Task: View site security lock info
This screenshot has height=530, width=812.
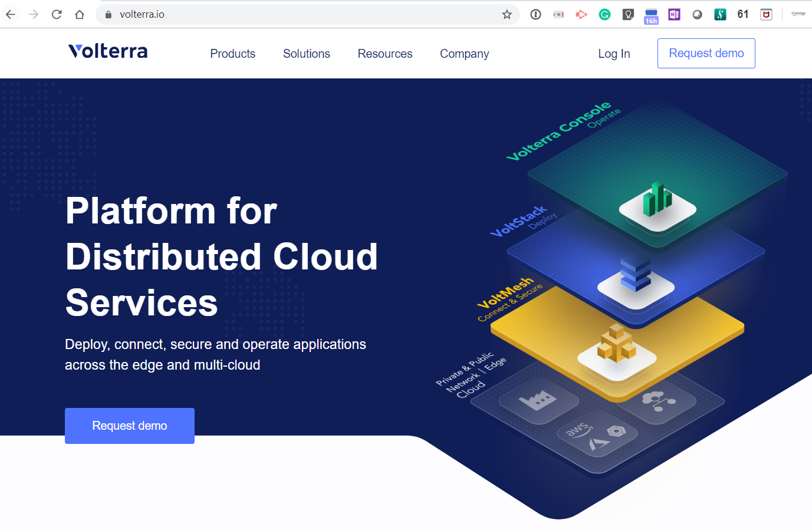Action: [108, 14]
